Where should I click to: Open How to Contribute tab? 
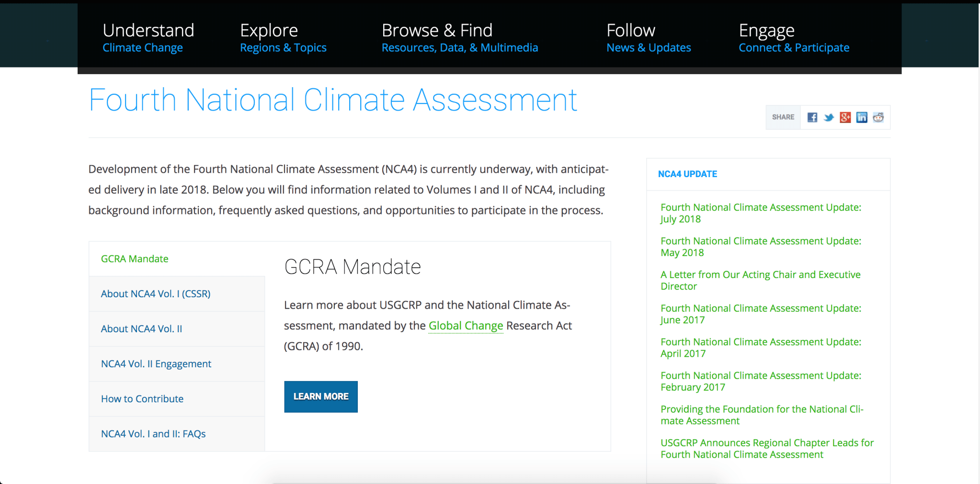pos(142,399)
